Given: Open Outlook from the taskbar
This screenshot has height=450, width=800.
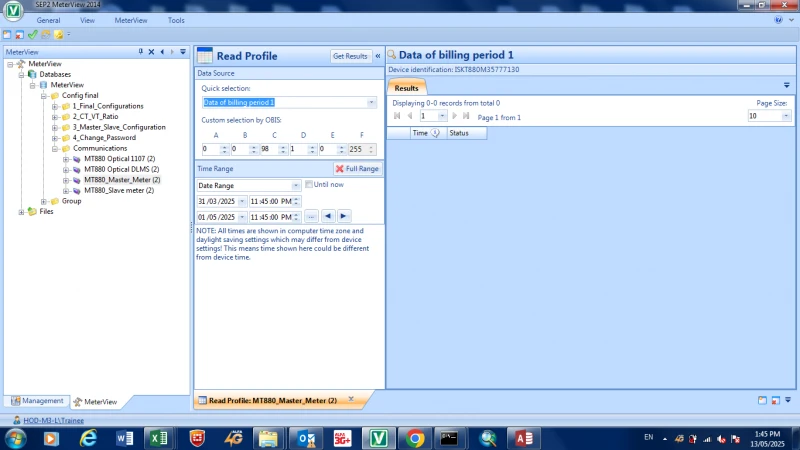Looking at the screenshot, I should point(307,438).
